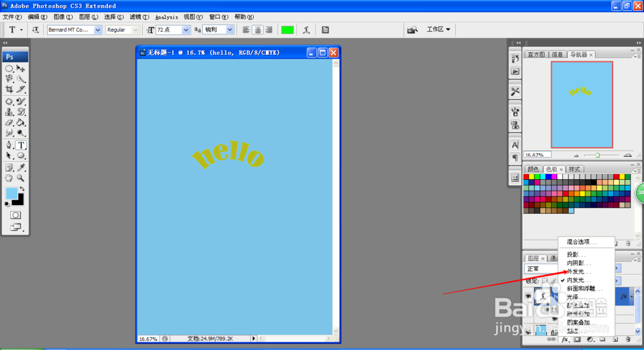Align text right
Viewport: 644px width, 350px height.
tap(269, 30)
